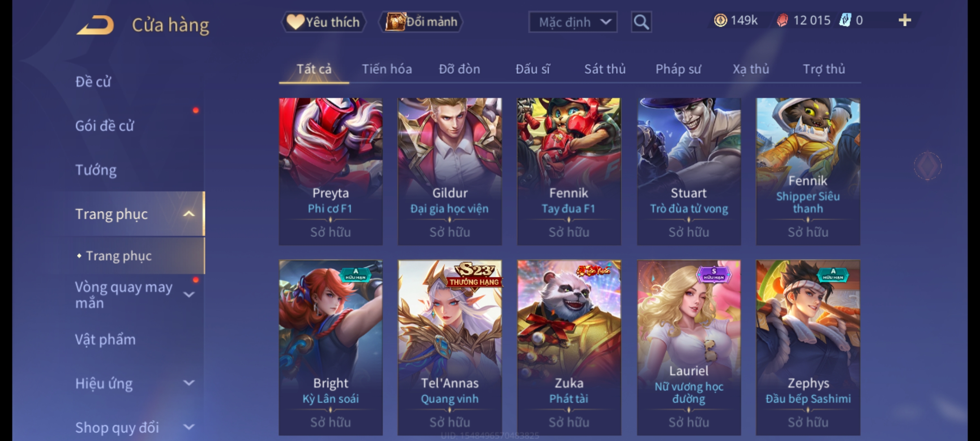Tap the gold coin balance icon
980x441 pixels.
[720, 20]
